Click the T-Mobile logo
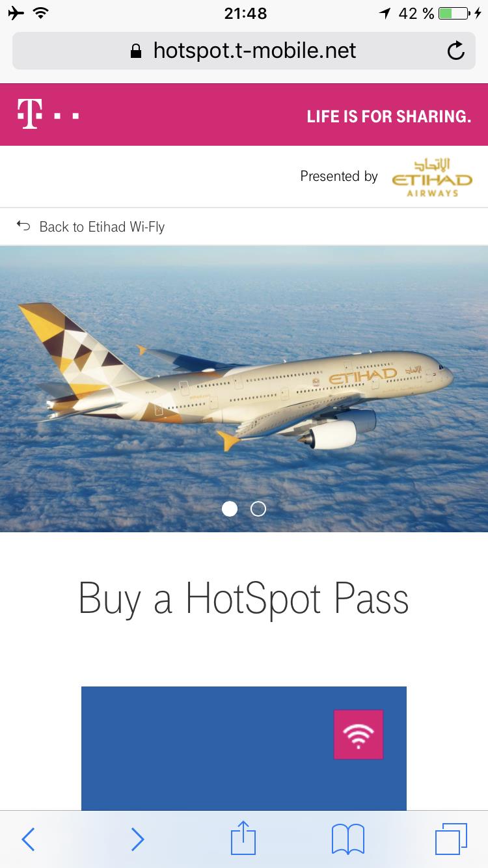This screenshot has width=488, height=868. 47,115
